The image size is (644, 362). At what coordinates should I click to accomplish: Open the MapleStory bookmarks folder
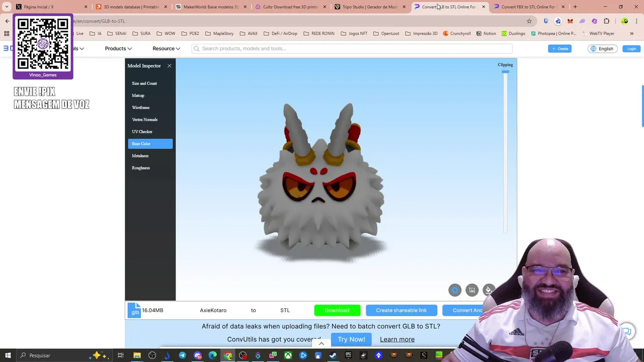219,34
